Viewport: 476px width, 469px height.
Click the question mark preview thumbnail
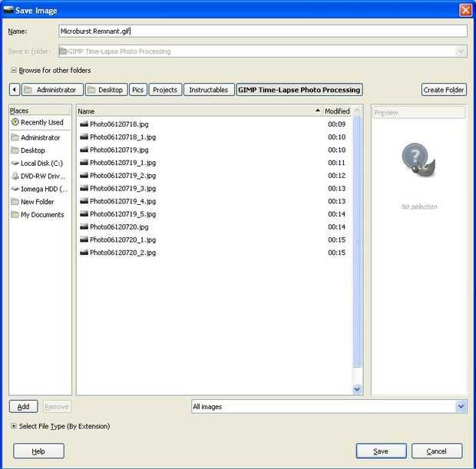(418, 160)
